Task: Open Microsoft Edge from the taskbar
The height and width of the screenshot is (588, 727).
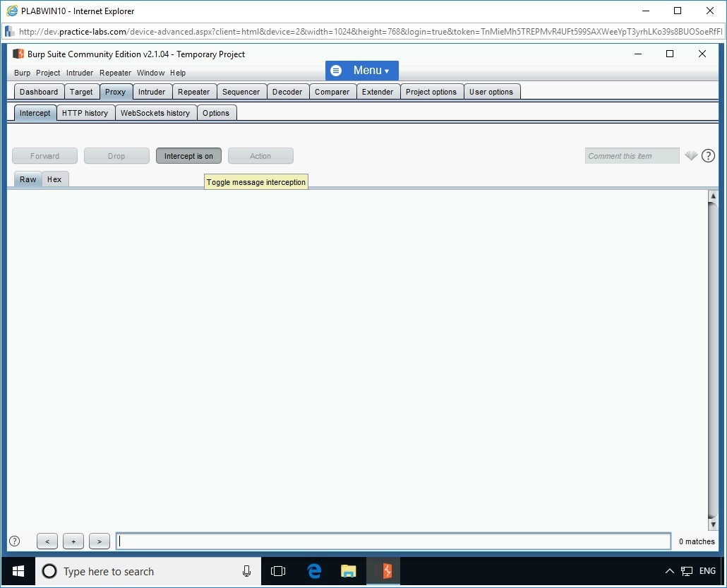Action: tap(313, 571)
